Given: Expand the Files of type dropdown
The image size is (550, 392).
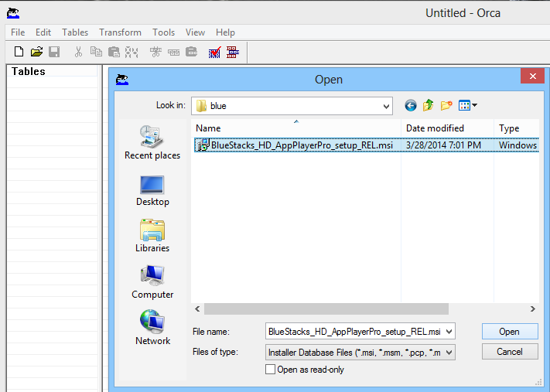Looking at the screenshot, I should [x=449, y=353].
